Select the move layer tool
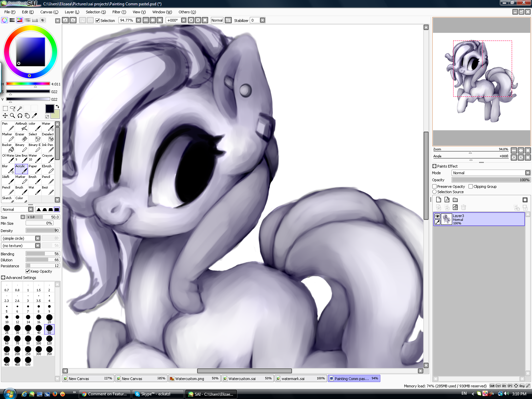This screenshot has width=532, height=399. click(x=5, y=116)
